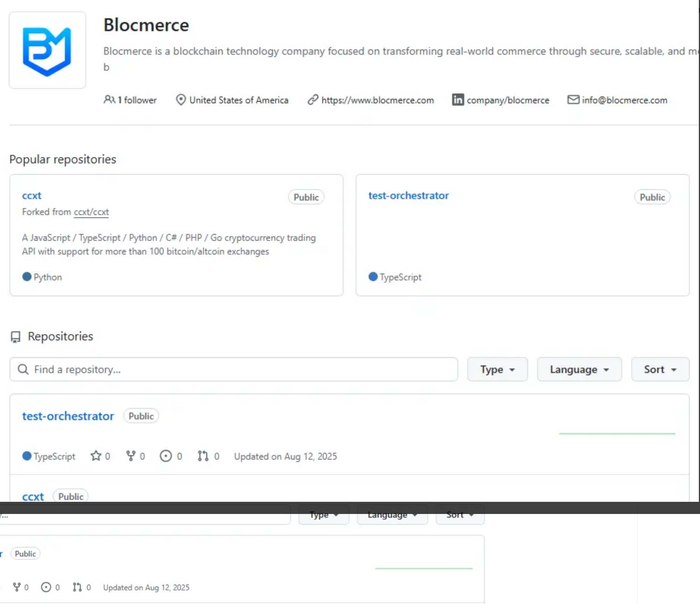Image resolution: width=700 pixels, height=604 pixels.
Task: Click TypeScript color dot in repositories list row
Action: pos(27,456)
